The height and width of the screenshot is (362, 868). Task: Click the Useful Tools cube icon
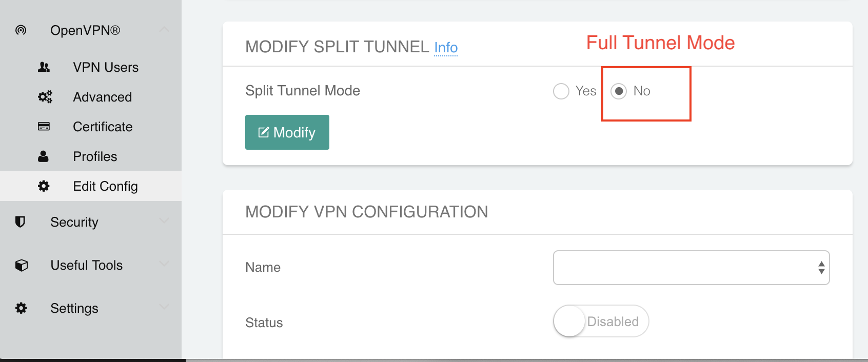(21, 265)
